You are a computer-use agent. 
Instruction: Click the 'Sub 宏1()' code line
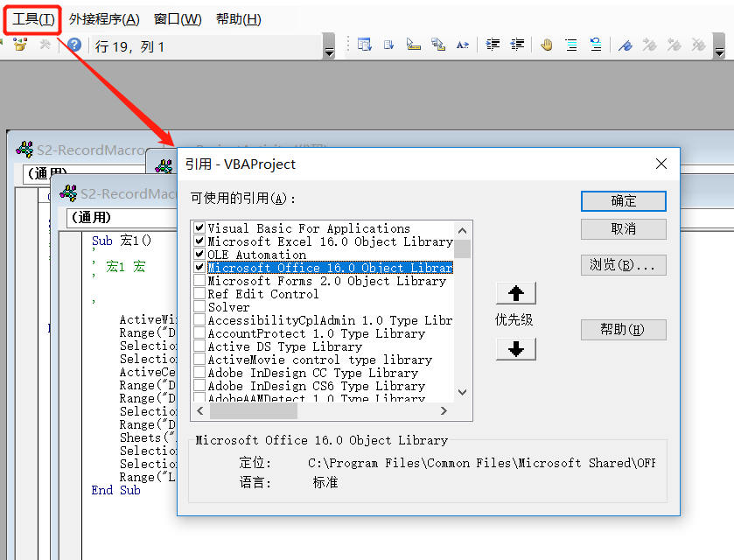click(x=122, y=241)
